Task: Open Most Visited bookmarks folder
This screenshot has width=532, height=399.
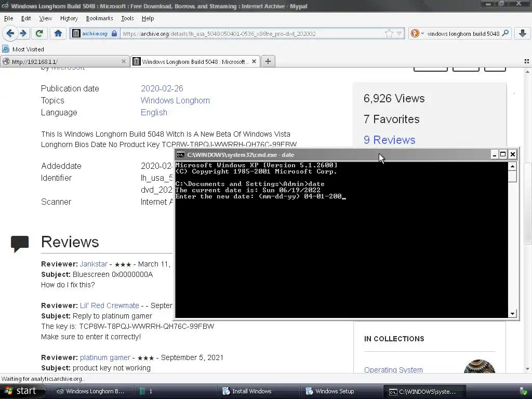Action: [23, 49]
